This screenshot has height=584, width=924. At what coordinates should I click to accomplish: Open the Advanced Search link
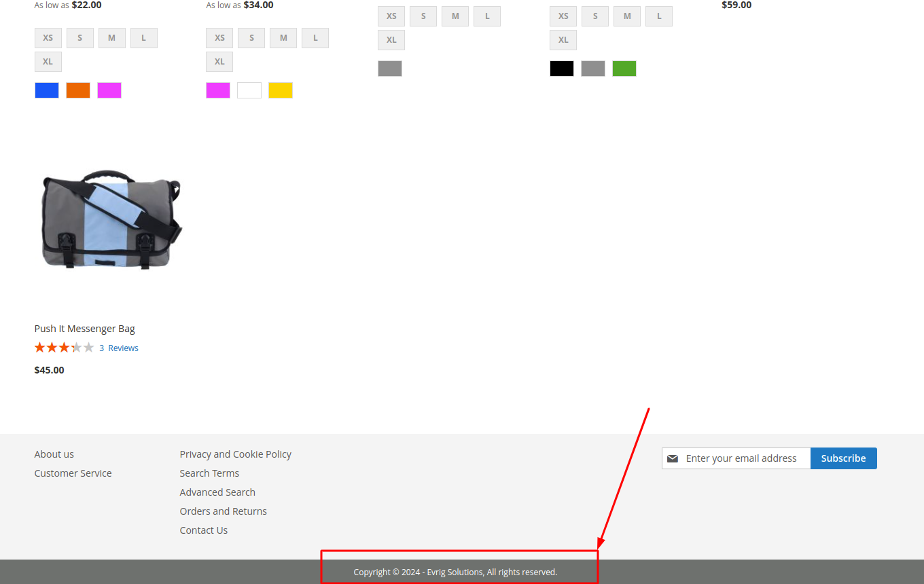click(217, 492)
